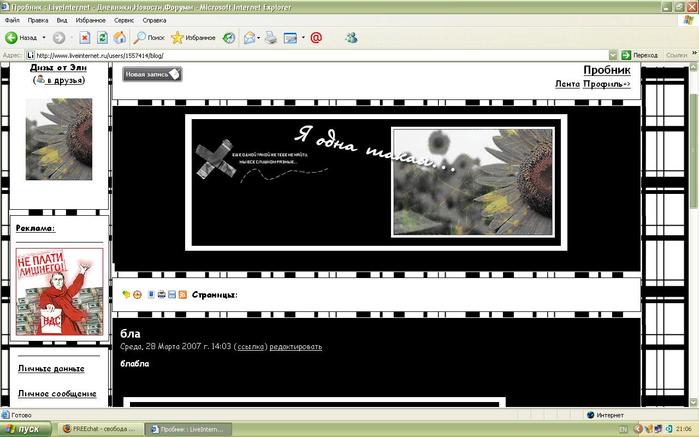
Task: Click the Edit page toolbar icon
Action: click(x=290, y=38)
